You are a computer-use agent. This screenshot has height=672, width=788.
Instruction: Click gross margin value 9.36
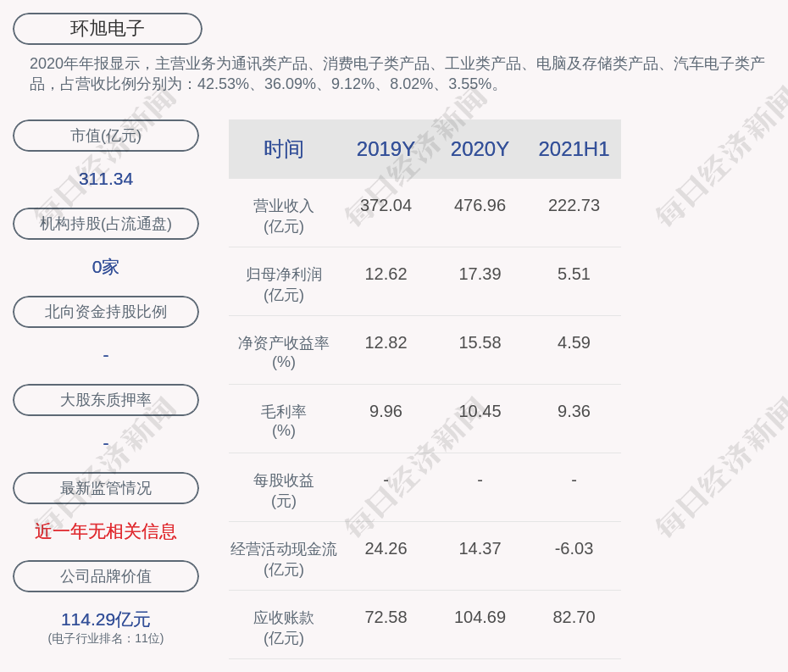[574, 411]
